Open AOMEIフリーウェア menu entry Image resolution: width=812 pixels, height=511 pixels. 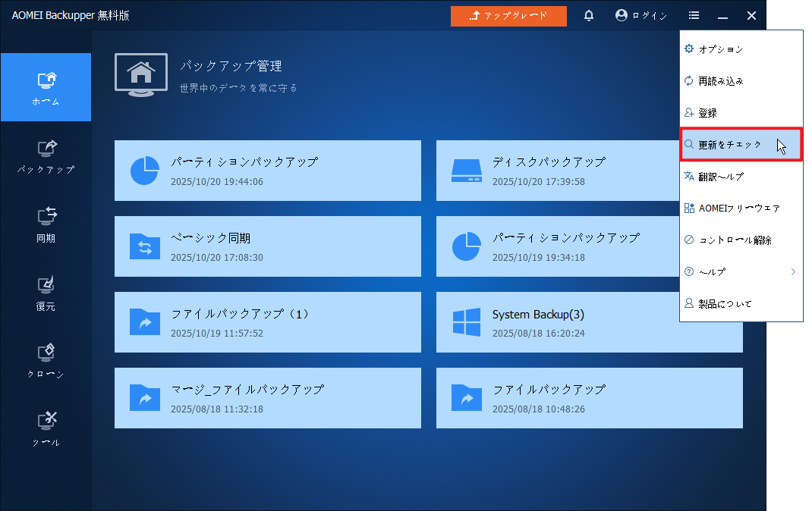[x=741, y=208]
